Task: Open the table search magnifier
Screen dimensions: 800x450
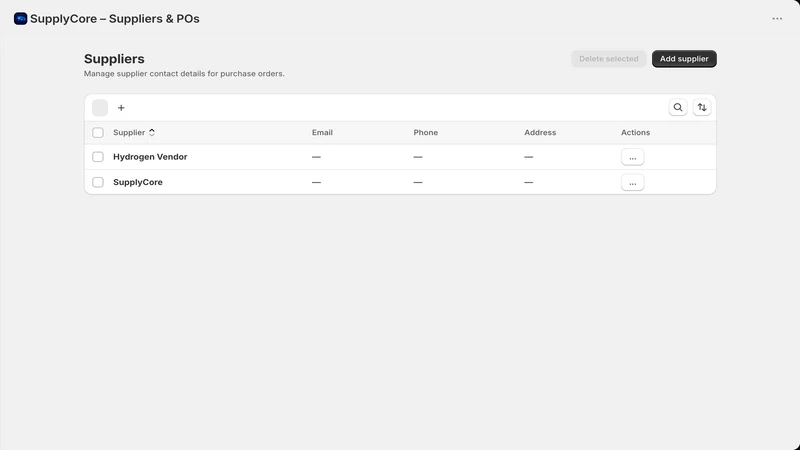Action: (678, 108)
